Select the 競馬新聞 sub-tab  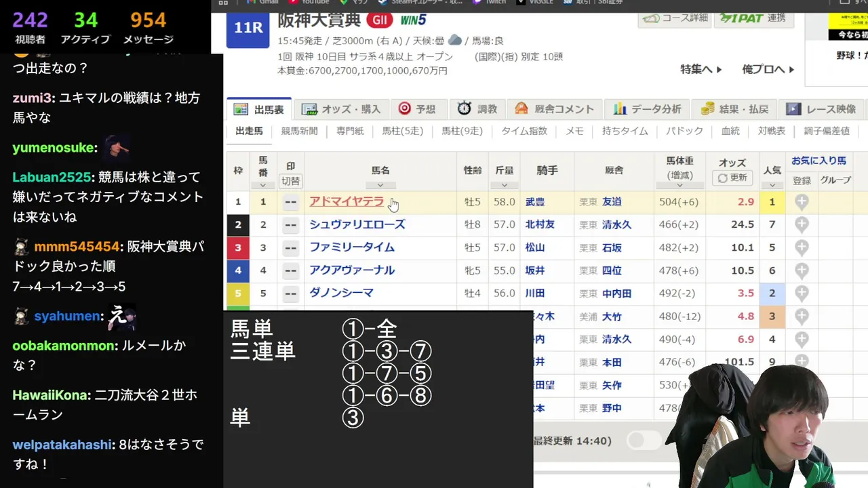[x=299, y=131]
